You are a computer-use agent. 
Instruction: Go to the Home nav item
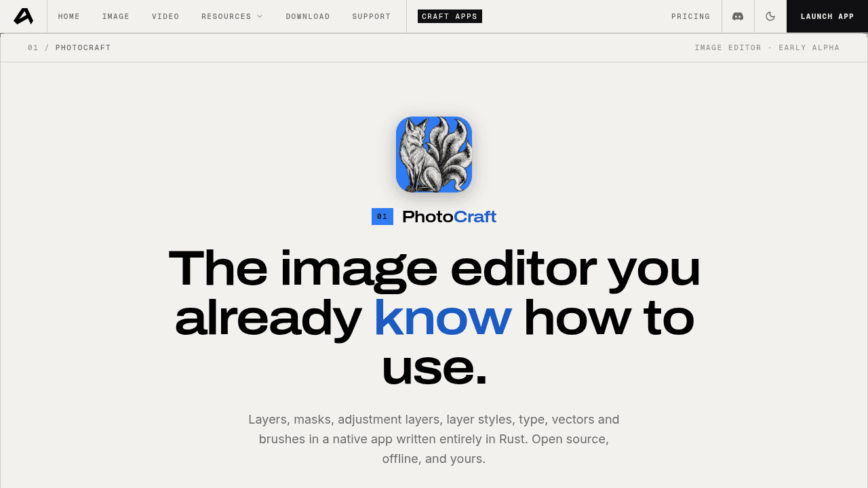69,16
